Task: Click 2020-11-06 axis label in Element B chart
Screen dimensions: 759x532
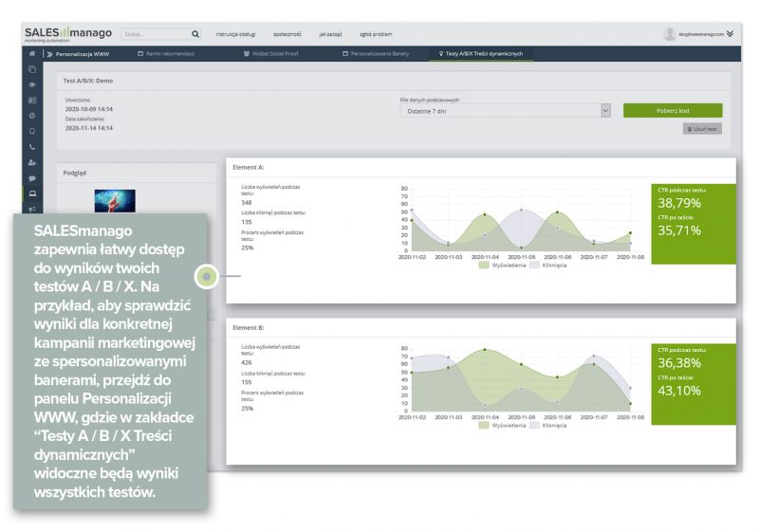Action: [x=558, y=417]
